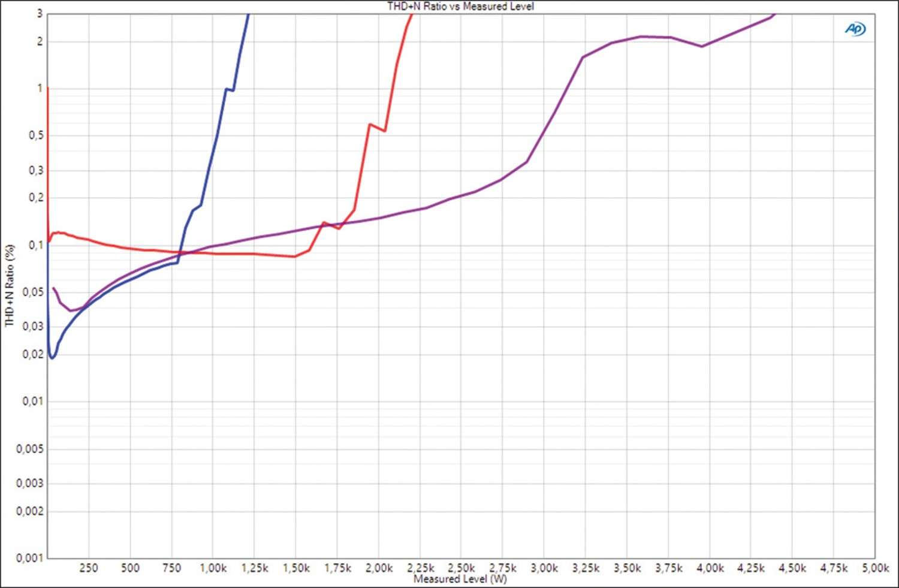Screen dimensions: 899x588
Task: Click the 4,50k x-axis tick label
Action: click(x=792, y=568)
